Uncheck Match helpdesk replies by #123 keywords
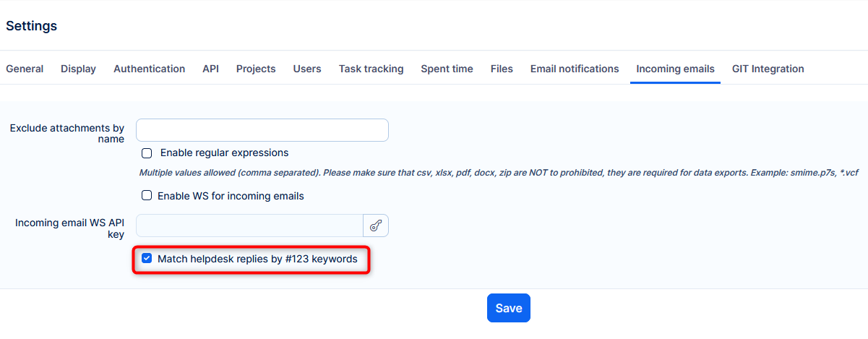This screenshot has width=868, height=339. pos(147,259)
